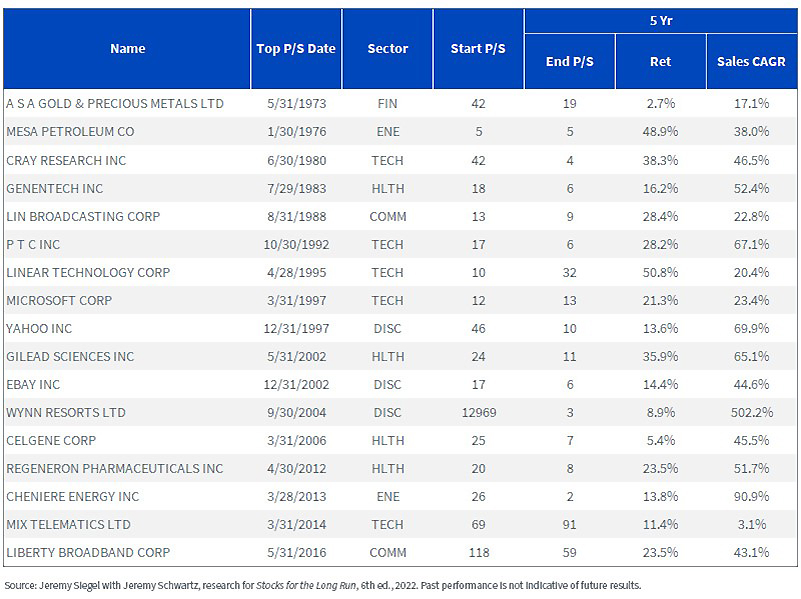Screen dimensions: 801x599
Task: Select MICROSOFT CORP name cell
Action: [x=59, y=301]
